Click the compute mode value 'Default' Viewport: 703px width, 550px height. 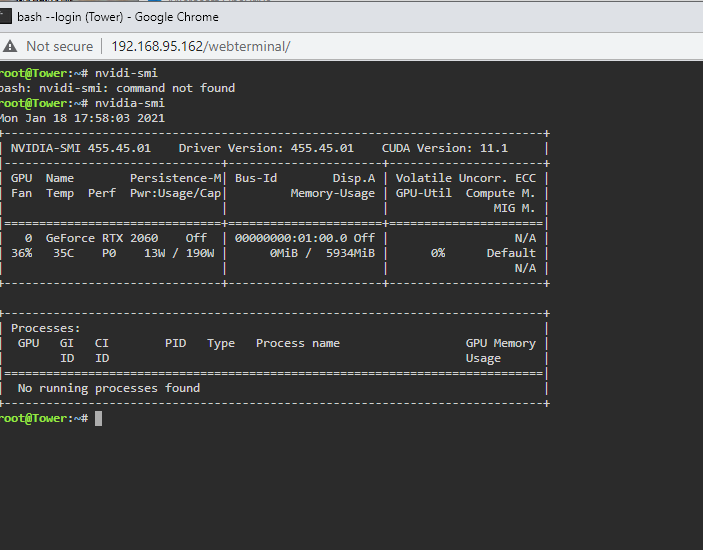(x=511, y=253)
